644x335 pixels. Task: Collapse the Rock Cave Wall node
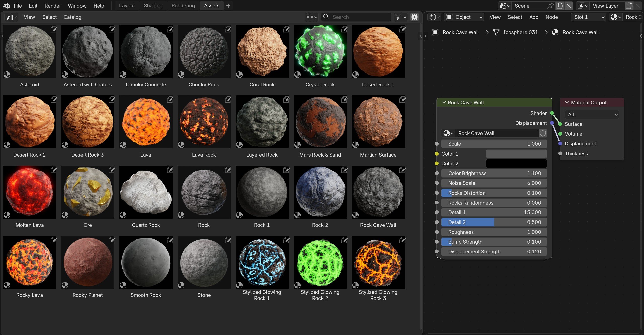[x=444, y=102]
